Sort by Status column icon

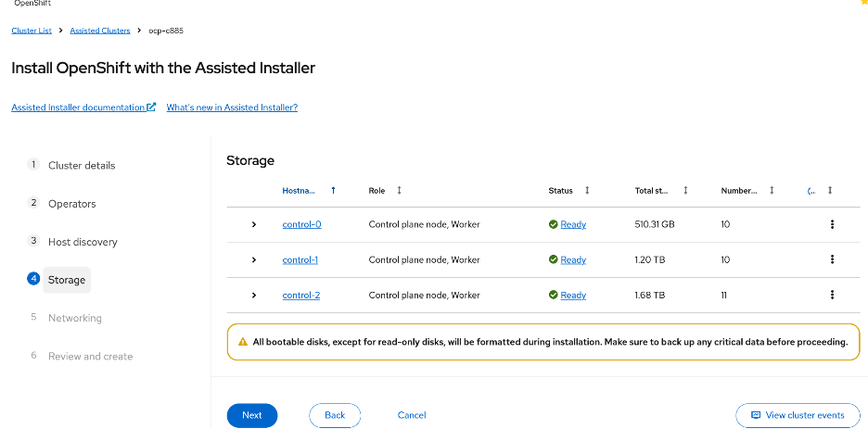[587, 190]
